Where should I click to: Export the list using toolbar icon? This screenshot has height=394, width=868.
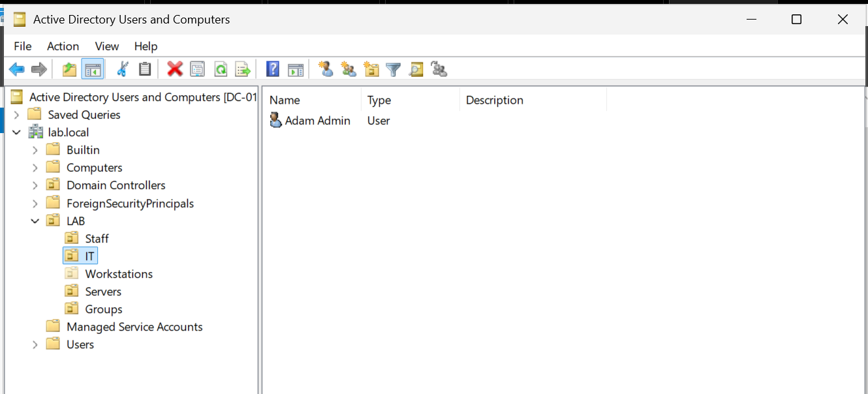(243, 69)
